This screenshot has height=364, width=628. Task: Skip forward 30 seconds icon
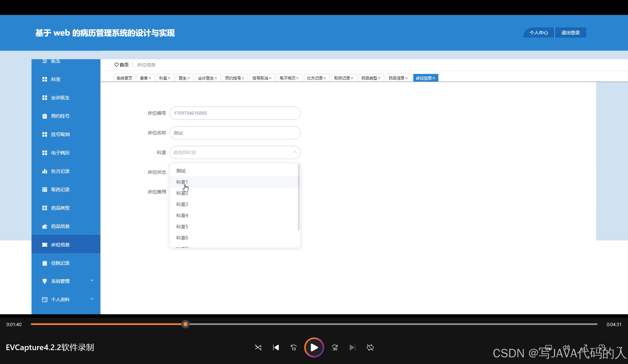(335, 347)
